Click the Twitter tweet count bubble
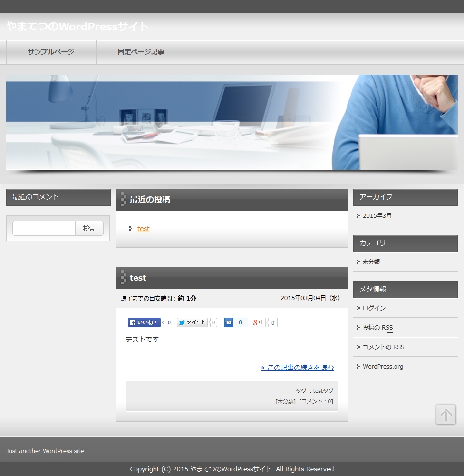This screenshot has width=464, height=476. [x=213, y=322]
